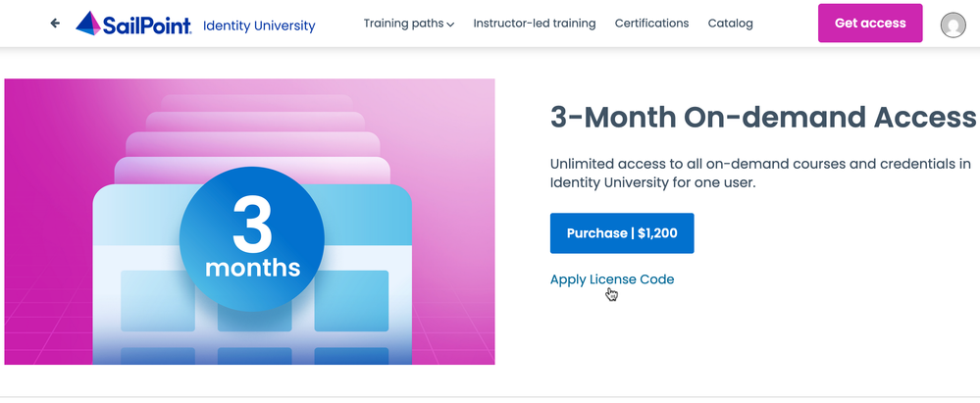
Task: Select the 3-Month On-demand Access heading
Action: coord(763,119)
